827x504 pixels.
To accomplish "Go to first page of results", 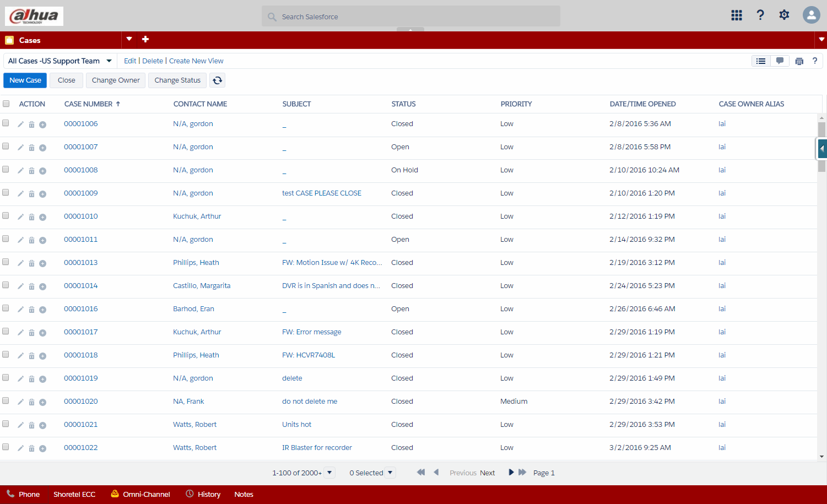I will [421, 473].
